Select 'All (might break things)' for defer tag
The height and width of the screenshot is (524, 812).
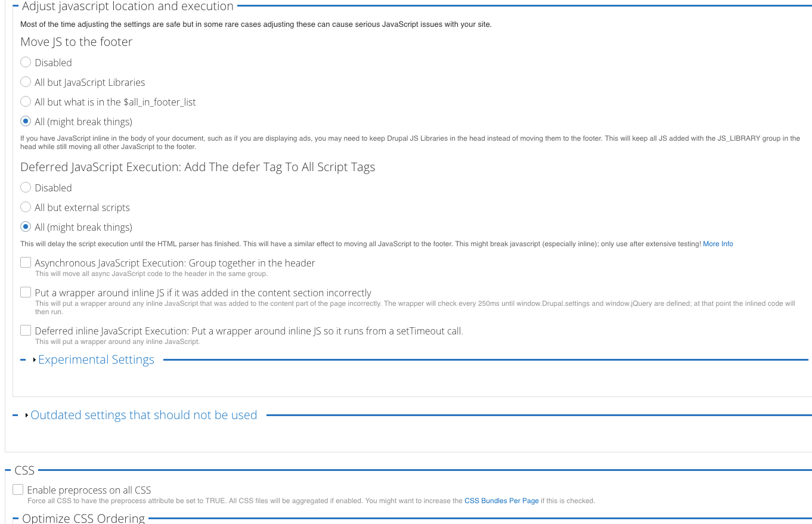coord(26,227)
